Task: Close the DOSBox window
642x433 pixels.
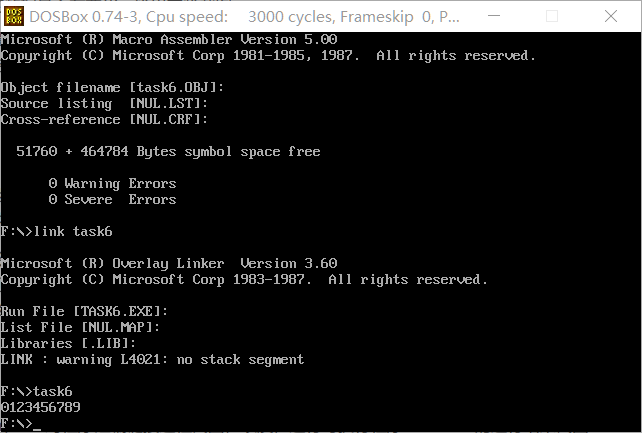Action: [x=613, y=16]
